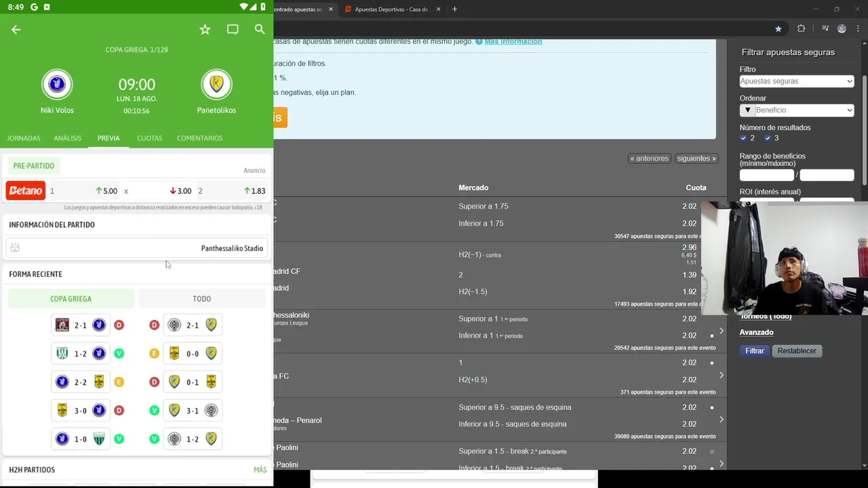The image size is (868, 488).
Task: Go to previous results with « anteriores
Action: 650,159
